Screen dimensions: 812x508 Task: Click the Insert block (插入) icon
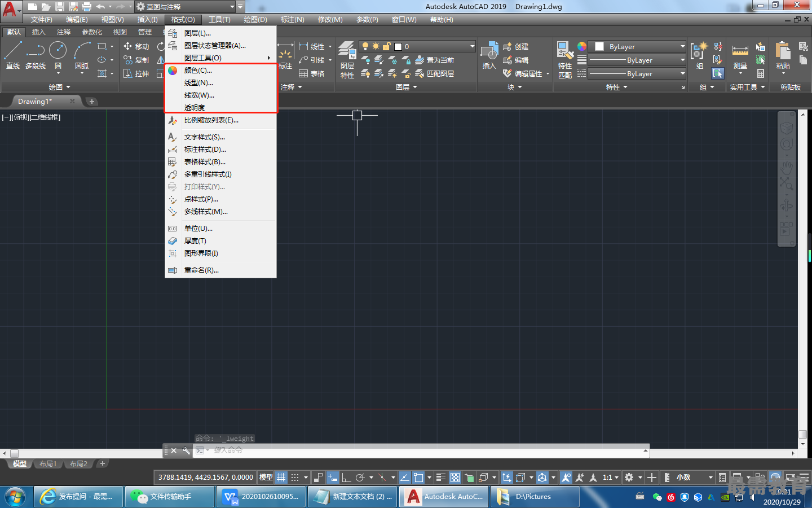tap(489, 55)
